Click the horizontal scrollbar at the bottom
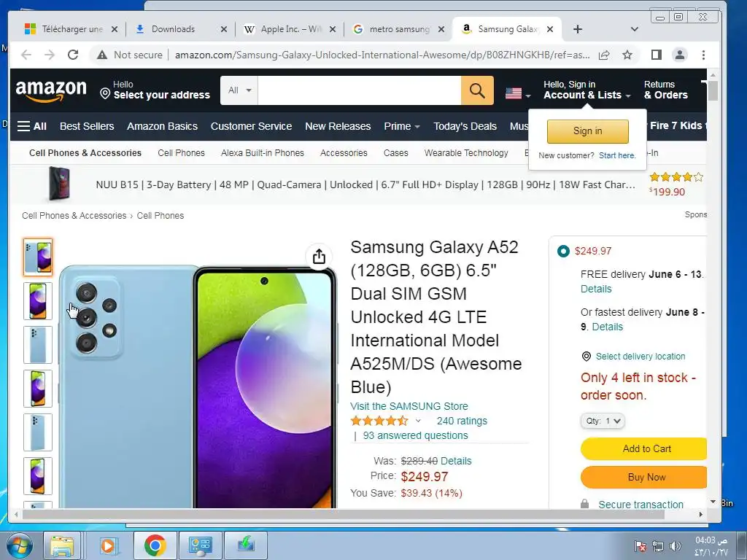The image size is (747, 560). point(343,514)
